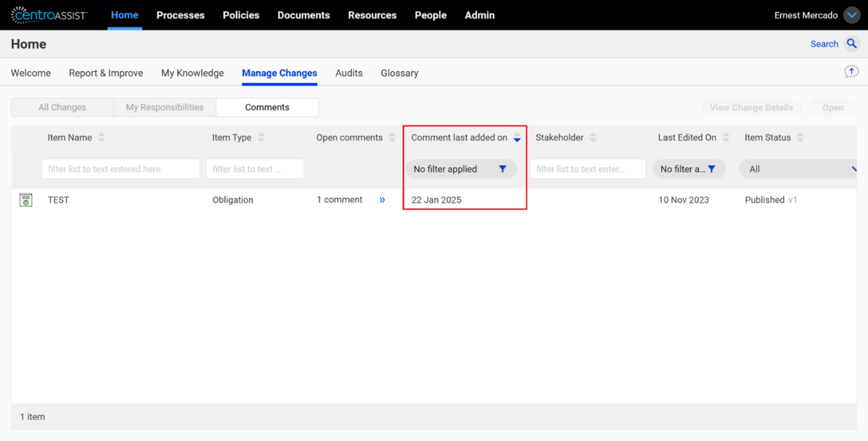Click the Stakeholder column header
The width and height of the screenshot is (868, 441).
point(560,137)
